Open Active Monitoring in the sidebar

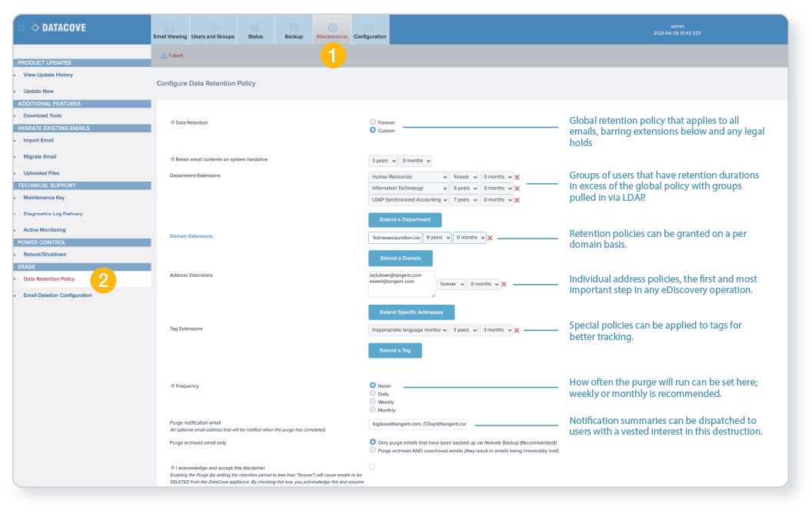pyautogui.click(x=45, y=230)
